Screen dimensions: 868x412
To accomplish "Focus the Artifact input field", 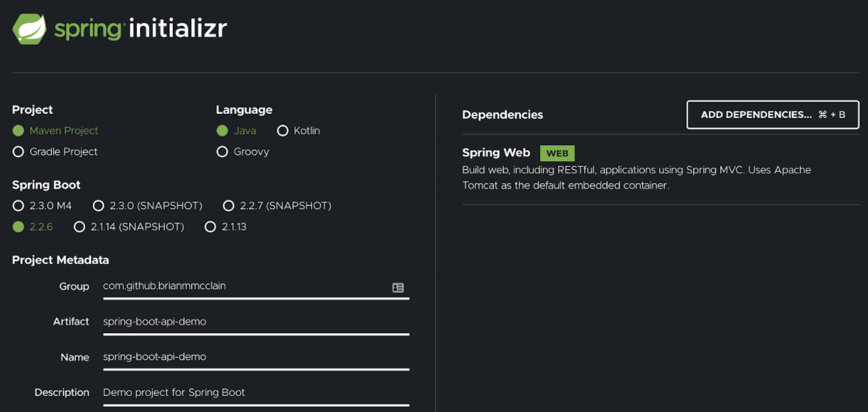I will pos(255,322).
